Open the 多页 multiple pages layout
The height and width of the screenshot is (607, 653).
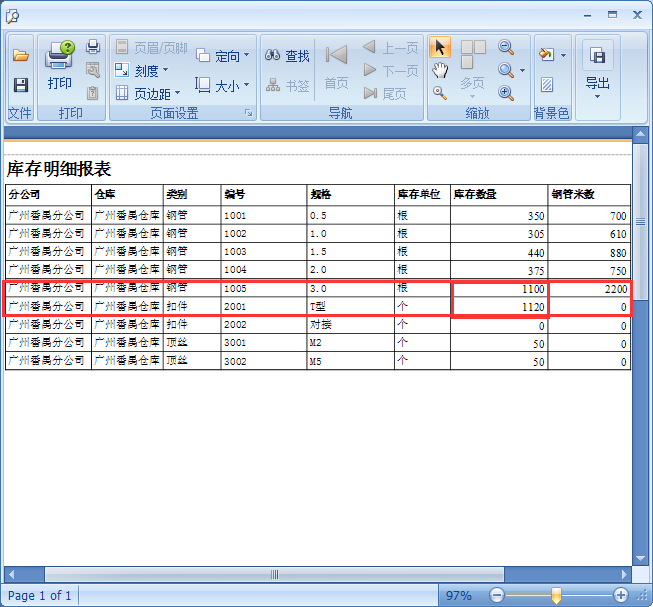473,70
